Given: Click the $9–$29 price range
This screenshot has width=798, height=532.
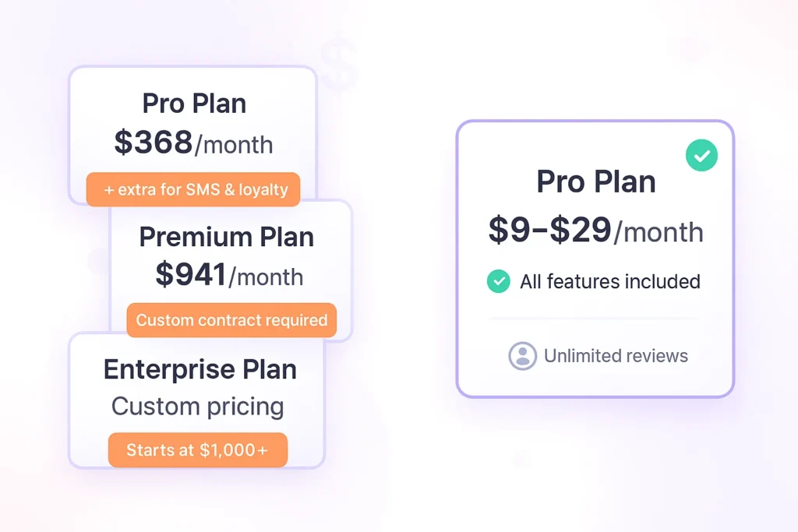Looking at the screenshot, I should click(550, 230).
